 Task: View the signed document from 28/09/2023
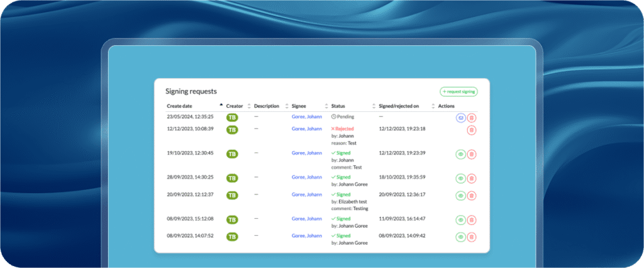coord(461,178)
